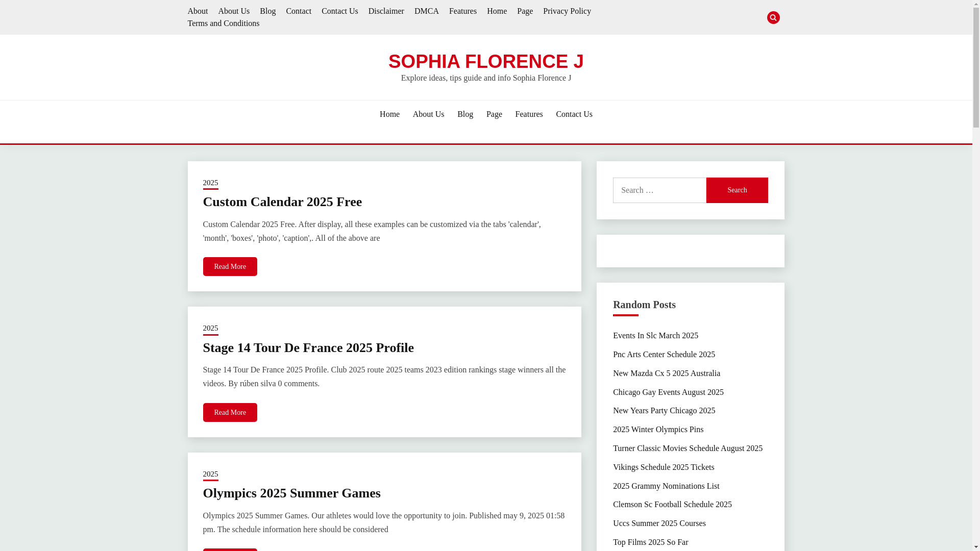Click 2025 category above Tour De France post
The width and height of the screenshot is (980, 551).
(210, 329)
